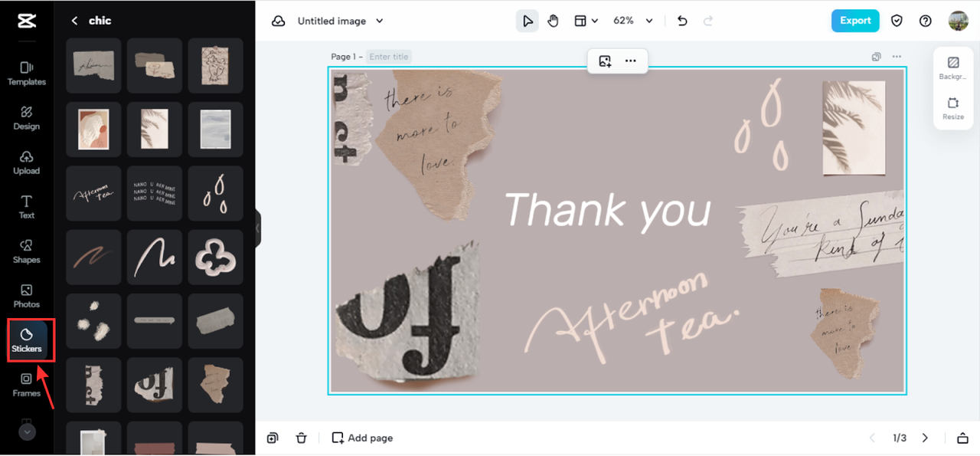Viewport: 980px width, 456px height.
Task: Select the Stickers tab in the sidebar
Action: [26, 341]
